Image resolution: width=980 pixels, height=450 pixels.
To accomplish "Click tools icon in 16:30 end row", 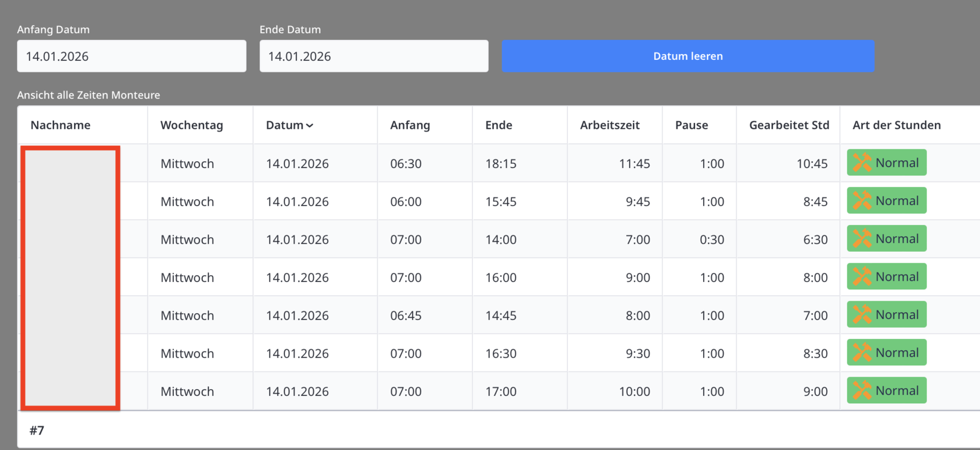I will coord(861,353).
